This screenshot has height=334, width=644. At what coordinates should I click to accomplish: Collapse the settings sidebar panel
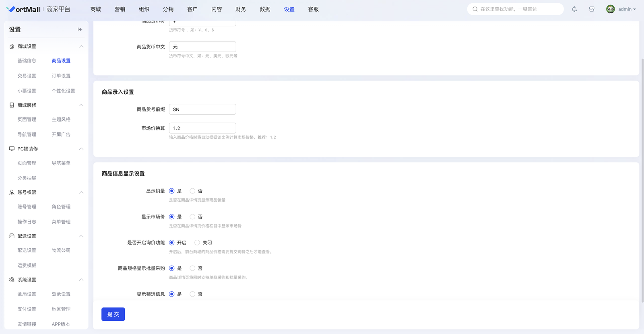point(80,29)
